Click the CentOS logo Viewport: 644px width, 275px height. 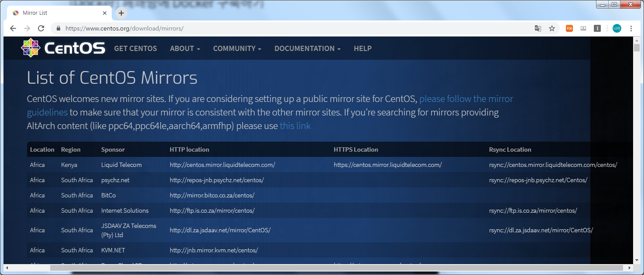[x=63, y=48]
